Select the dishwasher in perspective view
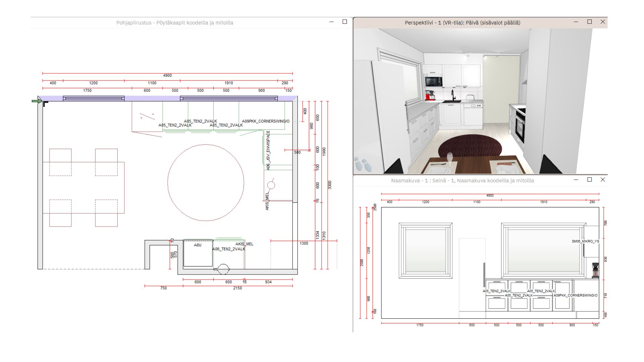The height and width of the screenshot is (362, 644). point(473,114)
